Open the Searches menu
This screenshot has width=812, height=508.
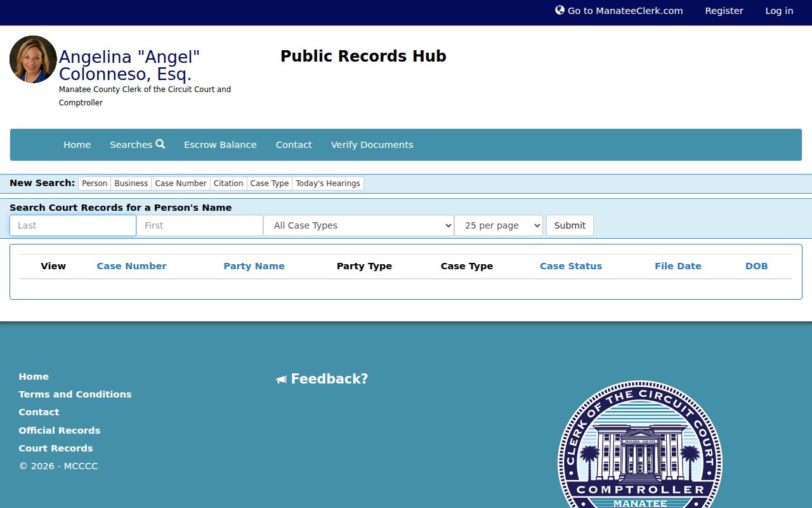point(137,145)
